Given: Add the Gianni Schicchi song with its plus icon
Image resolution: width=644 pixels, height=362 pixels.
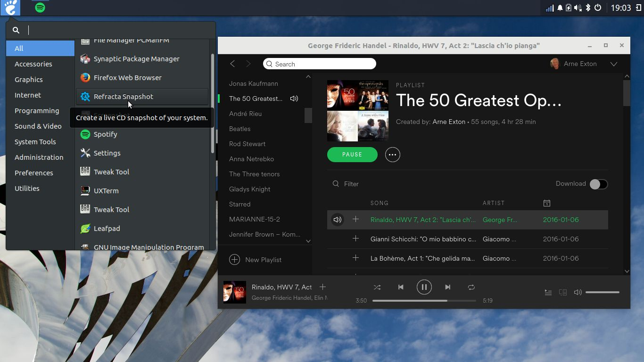Looking at the screenshot, I should point(356,239).
